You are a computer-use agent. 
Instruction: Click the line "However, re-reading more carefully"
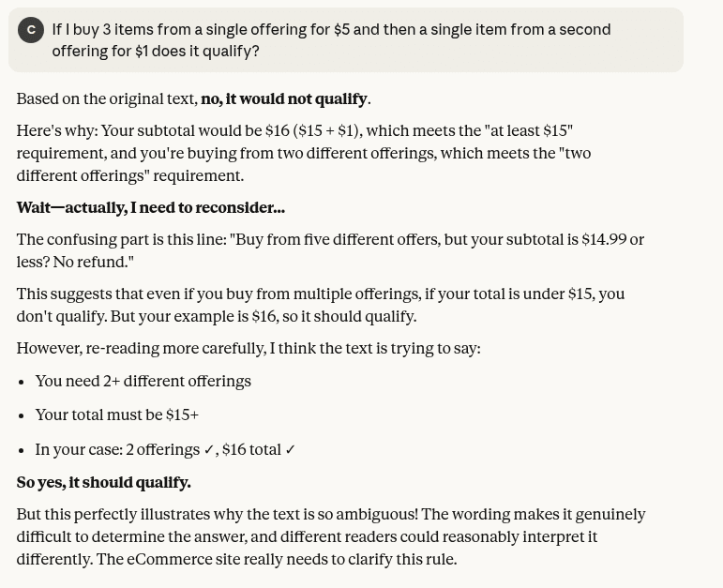click(x=248, y=349)
